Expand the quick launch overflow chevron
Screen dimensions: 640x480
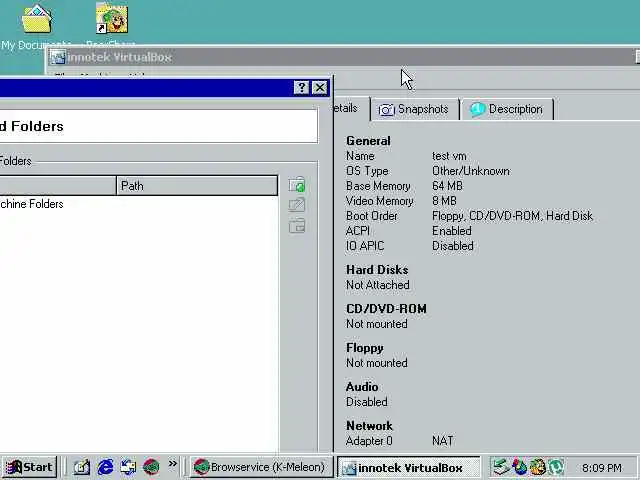coord(173,464)
